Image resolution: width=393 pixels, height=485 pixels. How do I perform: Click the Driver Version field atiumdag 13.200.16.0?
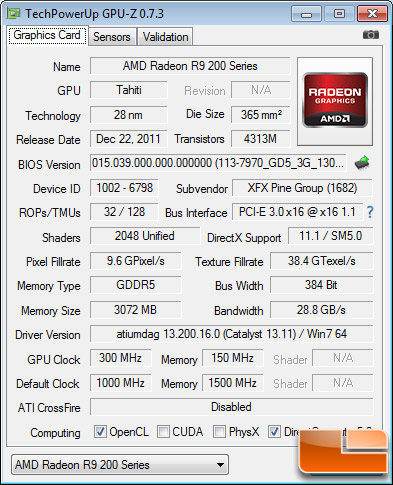(x=231, y=334)
